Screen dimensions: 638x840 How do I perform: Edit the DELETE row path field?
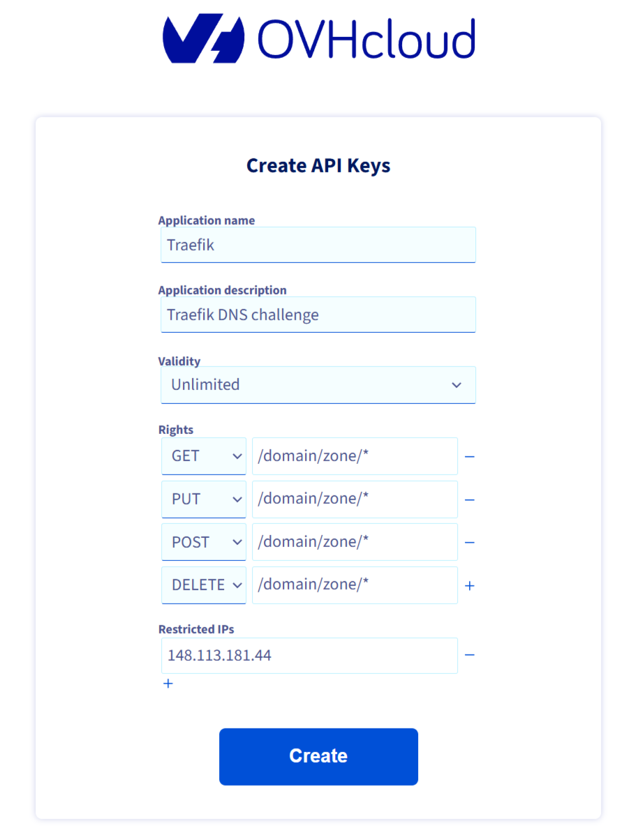coord(355,585)
